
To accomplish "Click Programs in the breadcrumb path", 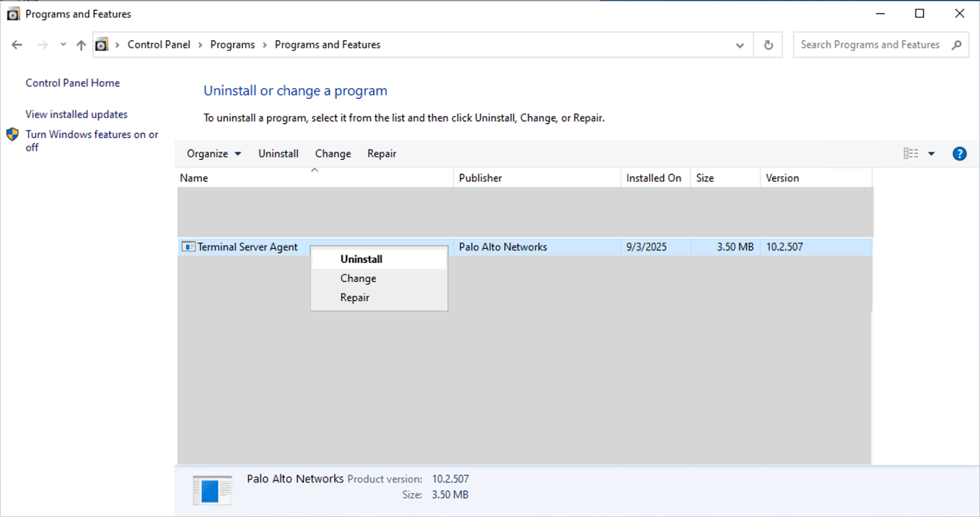I will tap(232, 45).
